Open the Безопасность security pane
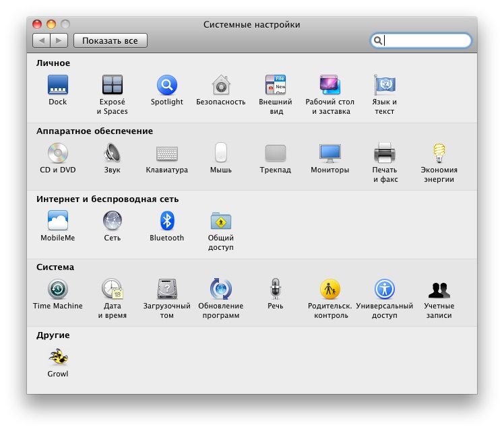504x431 pixels. pyautogui.click(x=220, y=86)
